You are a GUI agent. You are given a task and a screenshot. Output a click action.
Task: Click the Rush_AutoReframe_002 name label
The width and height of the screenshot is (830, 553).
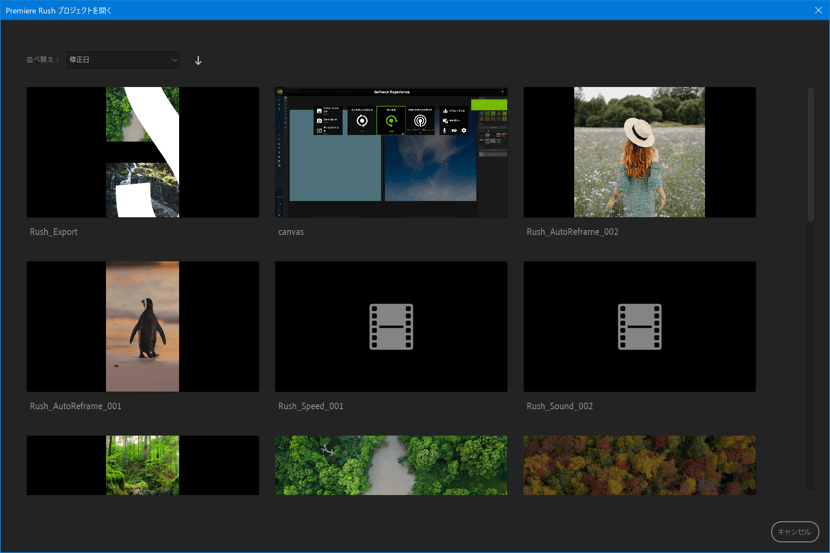pos(573,232)
